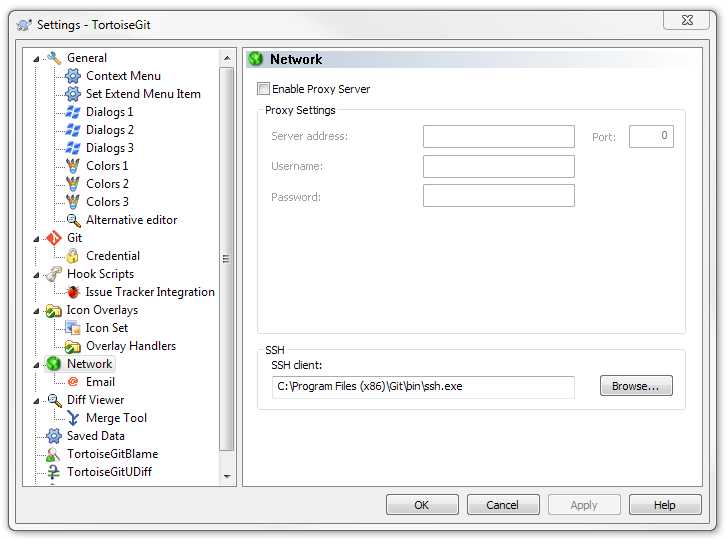Select the Email settings page

click(100, 382)
